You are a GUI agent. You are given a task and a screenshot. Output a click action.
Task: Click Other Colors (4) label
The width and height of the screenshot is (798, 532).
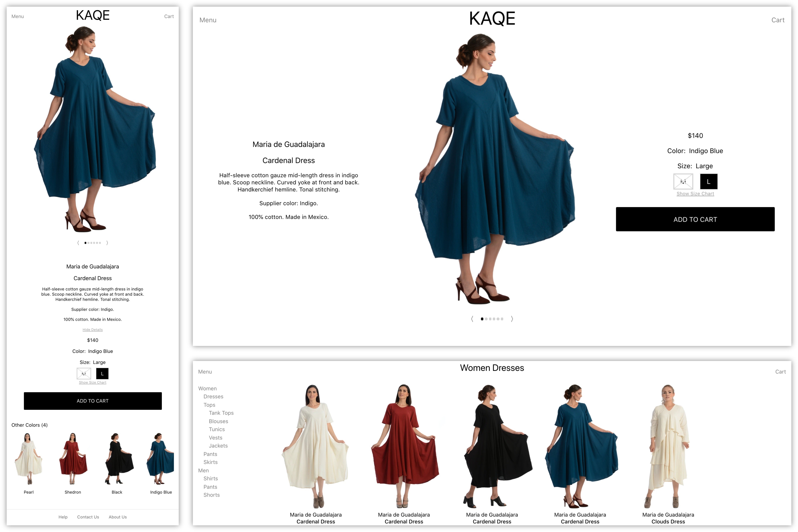point(29,425)
